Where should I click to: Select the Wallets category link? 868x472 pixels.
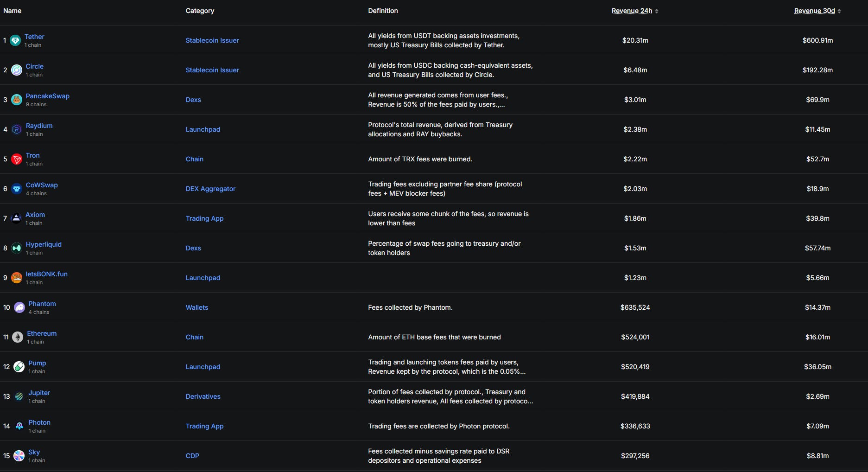point(197,307)
